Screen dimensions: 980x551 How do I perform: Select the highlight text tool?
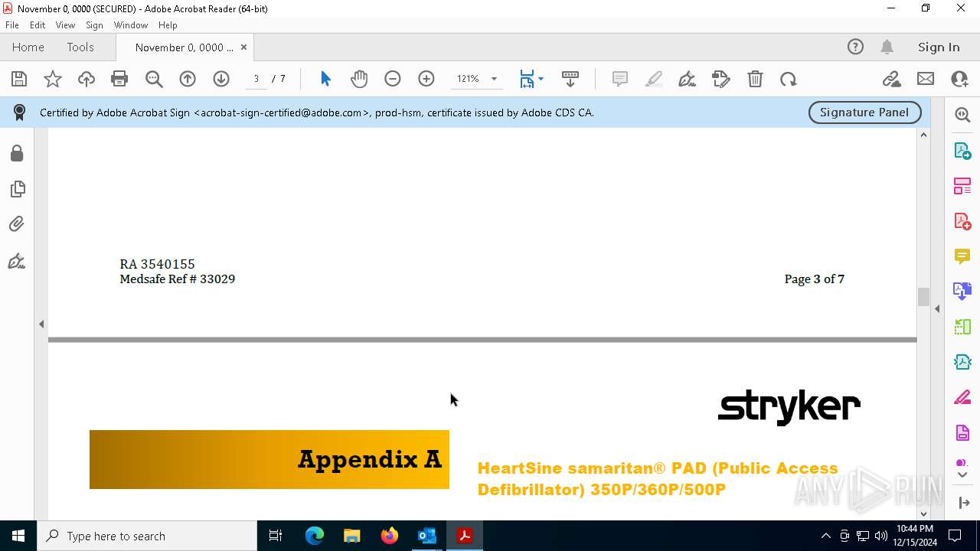coord(654,79)
